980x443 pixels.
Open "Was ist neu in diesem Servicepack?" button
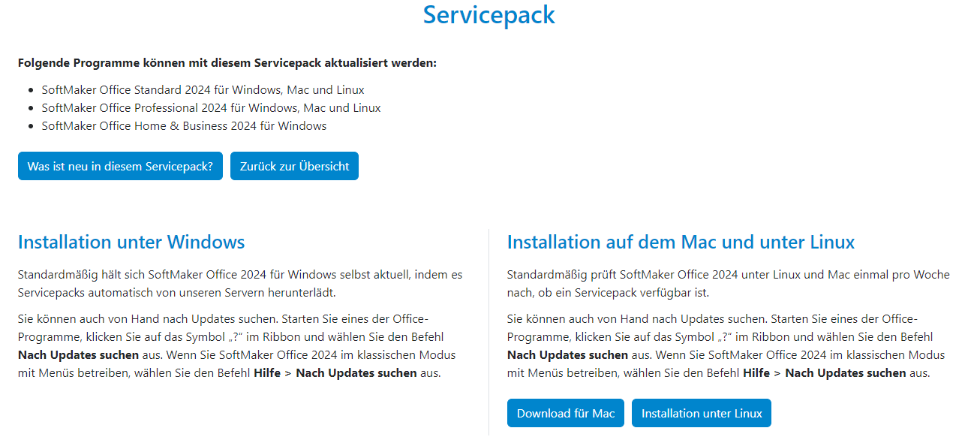(x=120, y=167)
